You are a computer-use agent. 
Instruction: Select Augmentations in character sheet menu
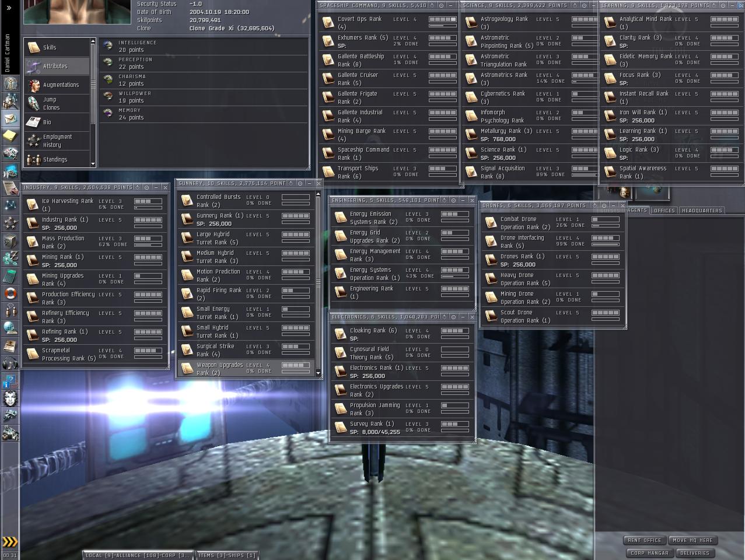(x=57, y=85)
